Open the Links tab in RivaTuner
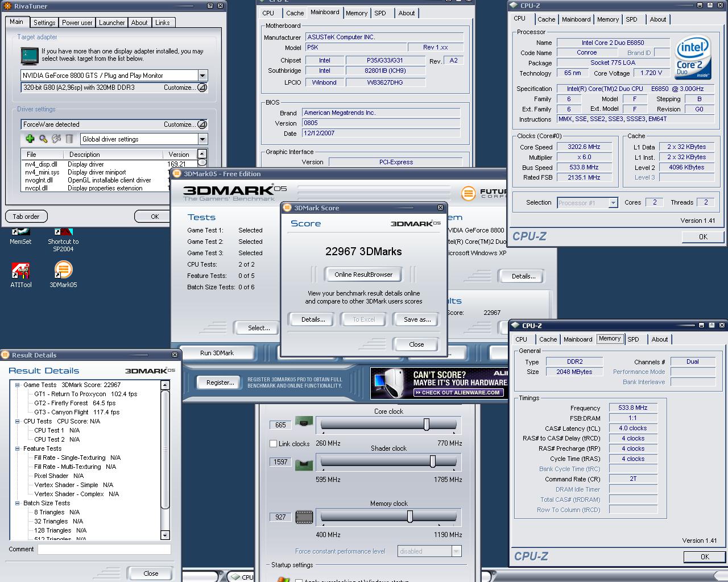Screen dimensions: 728x582 click(x=162, y=23)
